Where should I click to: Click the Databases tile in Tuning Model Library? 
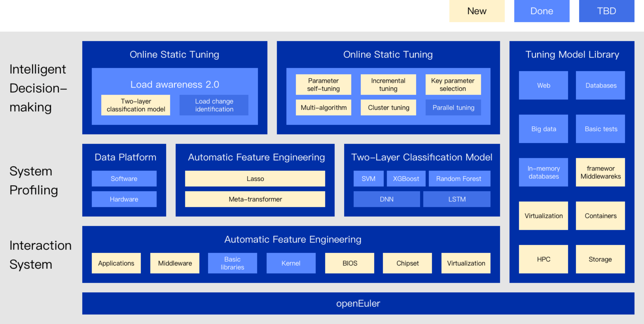point(600,85)
